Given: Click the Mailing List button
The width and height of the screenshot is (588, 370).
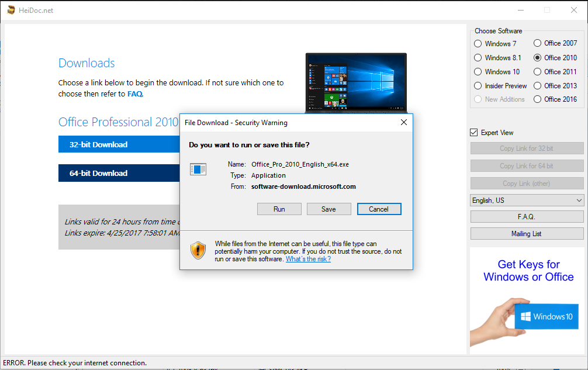Looking at the screenshot, I should (x=527, y=234).
